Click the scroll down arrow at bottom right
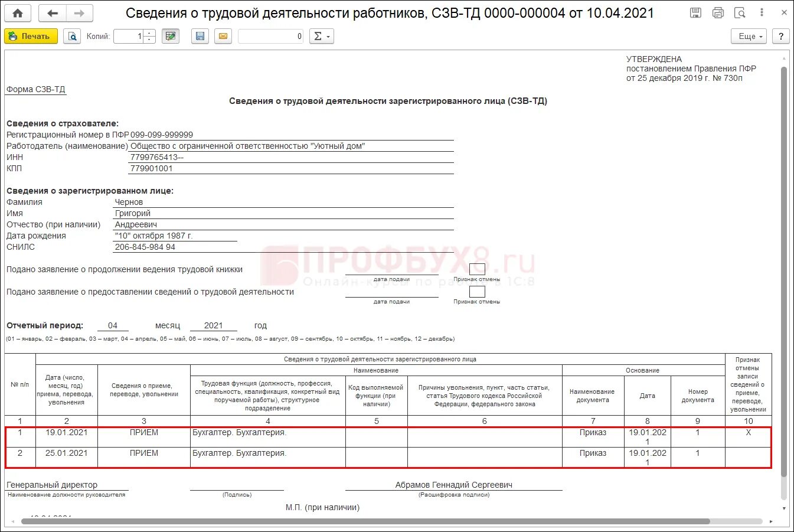Image resolution: width=794 pixels, height=532 pixels. (784, 508)
